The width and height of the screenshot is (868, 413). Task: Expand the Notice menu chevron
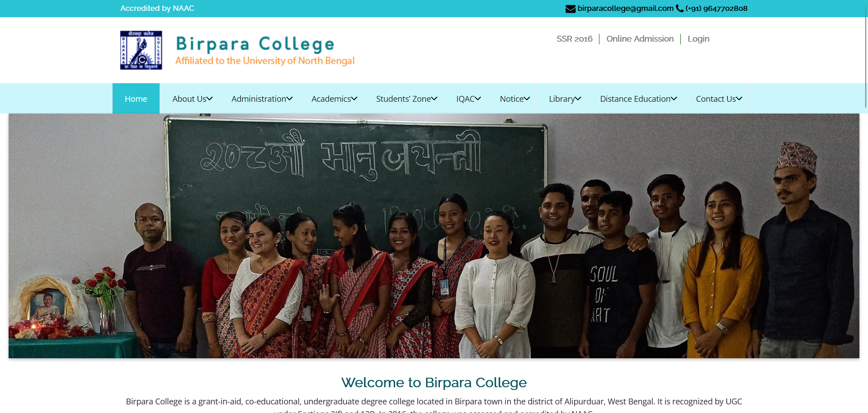click(x=527, y=99)
